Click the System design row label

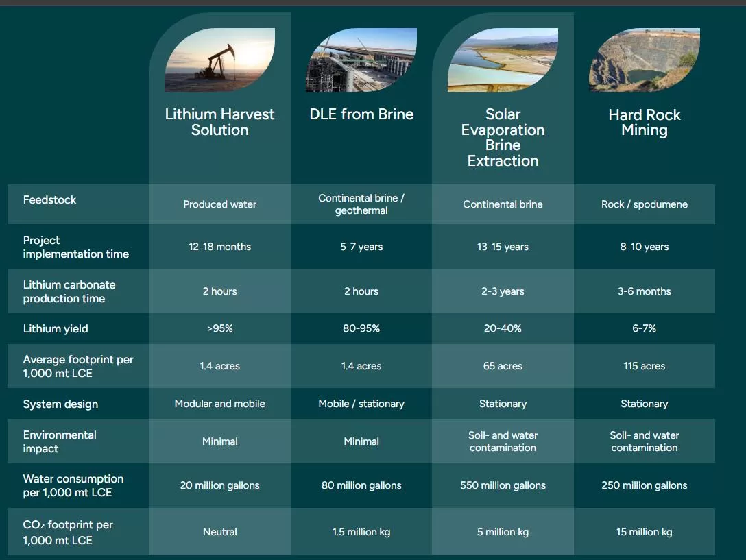[62, 404]
